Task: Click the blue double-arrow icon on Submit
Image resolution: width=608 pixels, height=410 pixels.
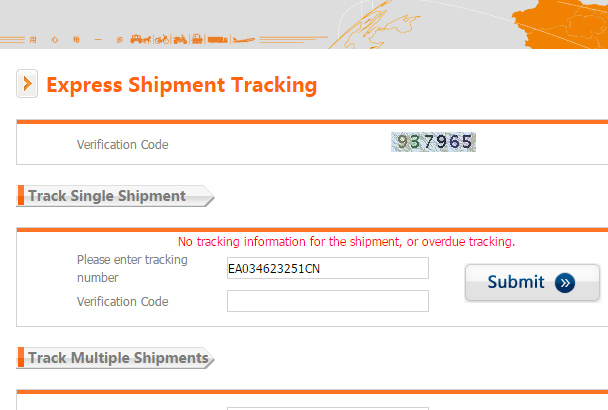Action: point(565,283)
